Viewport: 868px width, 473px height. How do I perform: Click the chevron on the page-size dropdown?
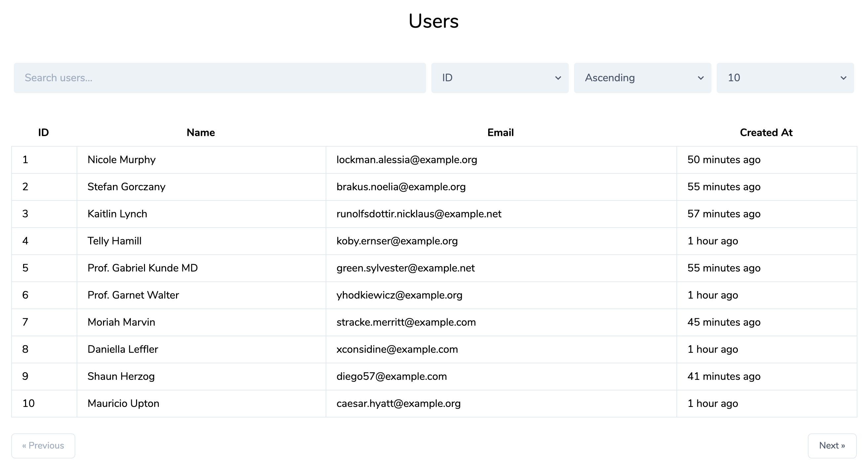click(843, 78)
